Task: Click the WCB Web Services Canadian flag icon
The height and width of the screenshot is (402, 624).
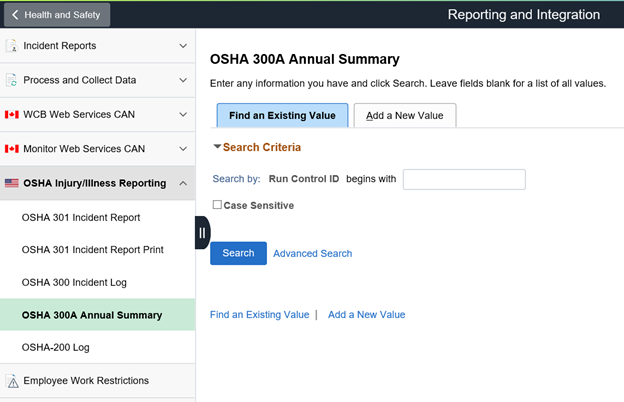Action: [12, 115]
